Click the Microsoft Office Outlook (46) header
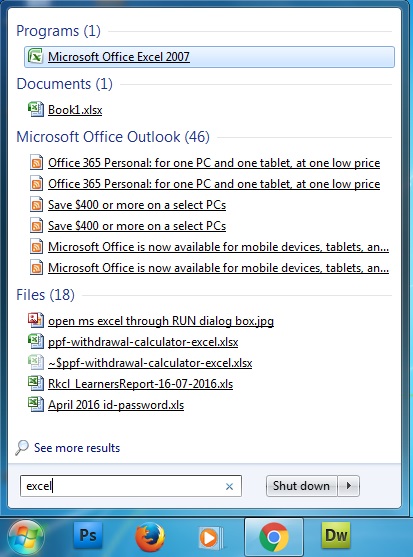Image resolution: width=413 pixels, height=557 pixels. 113,137
